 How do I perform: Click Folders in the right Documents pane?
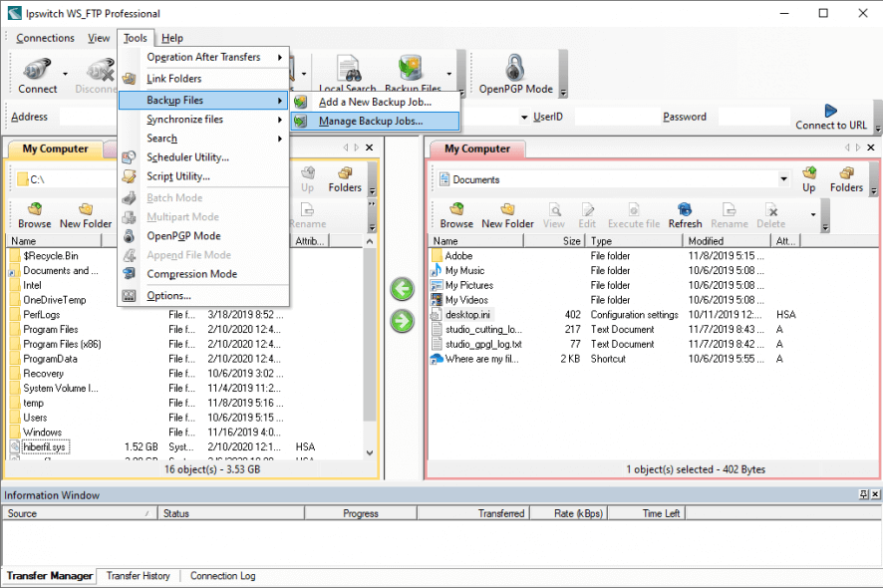[846, 179]
